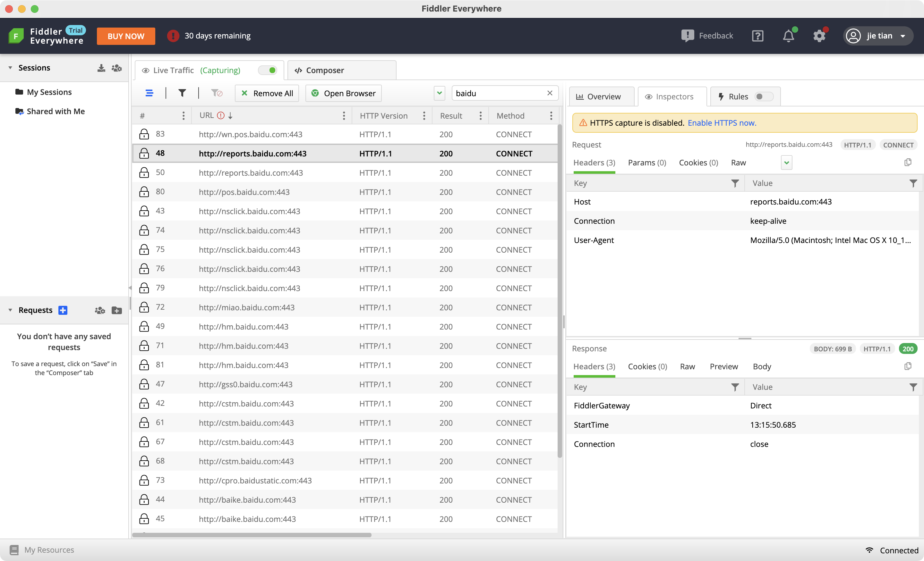Enable the Rules toggle switch
924x561 pixels.
click(x=764, y=96)
